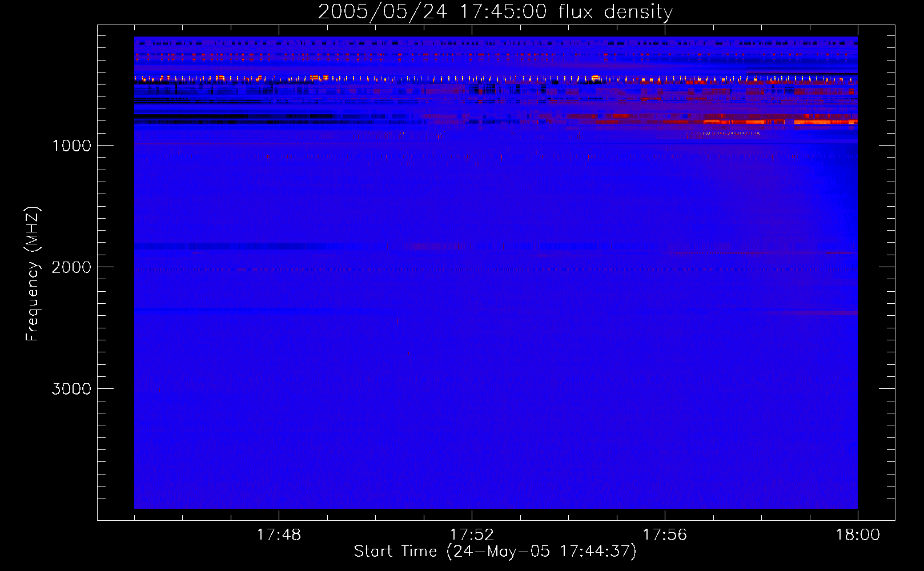Click the "Start Time (24-May-05 17:44:37)" label
Screen dimensions: 924x571
click(495, 552)
